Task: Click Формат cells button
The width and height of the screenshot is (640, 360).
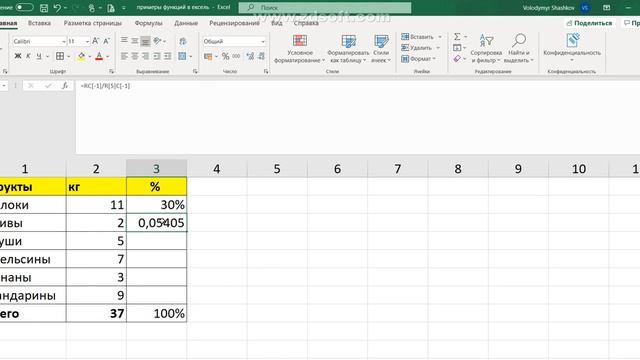Action: click(419, 59)
